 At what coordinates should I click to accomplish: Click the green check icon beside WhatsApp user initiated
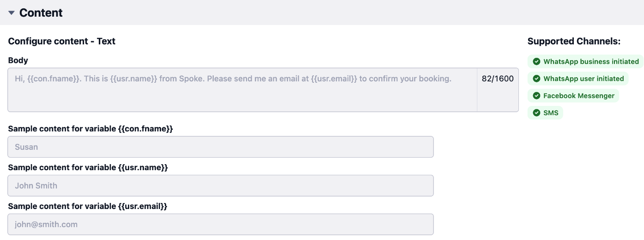coord(536,79)
